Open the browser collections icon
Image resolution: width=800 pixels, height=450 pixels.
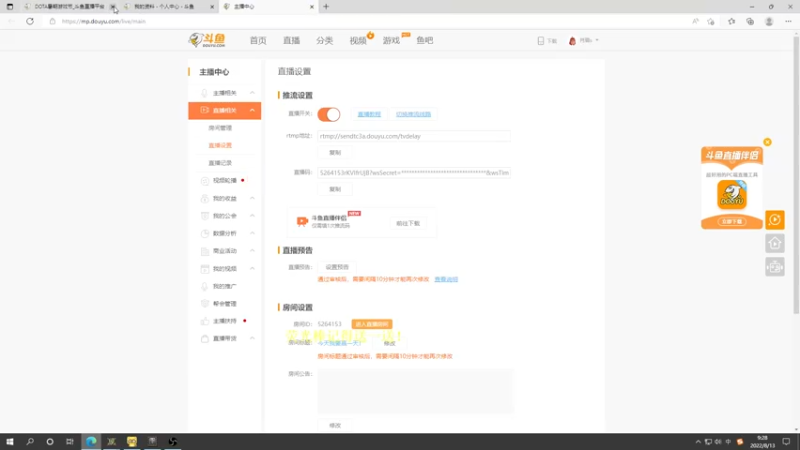750,21
